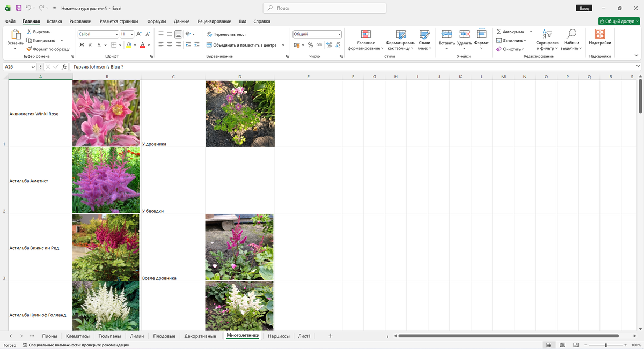Open Форматировать как таблицу gallery
Image resolution: width=644 pixels, height=349 pixels.
click(x=400, y=40)
